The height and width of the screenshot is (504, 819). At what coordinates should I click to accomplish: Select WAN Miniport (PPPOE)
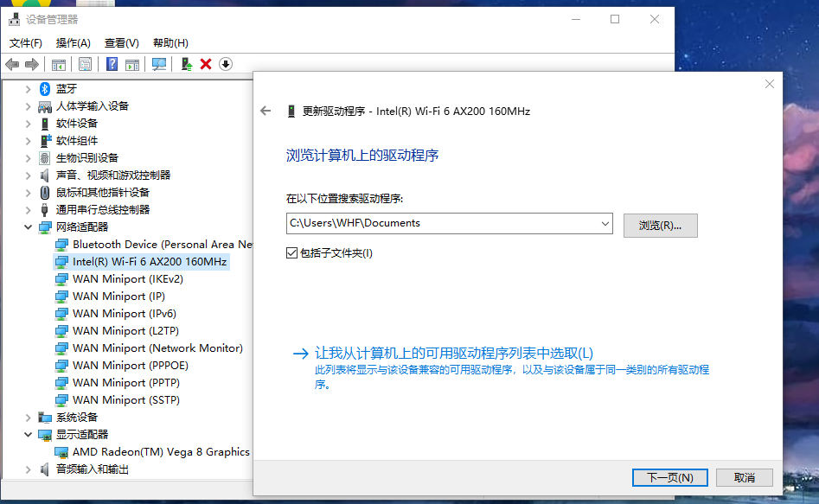click(x=131, y=365)
